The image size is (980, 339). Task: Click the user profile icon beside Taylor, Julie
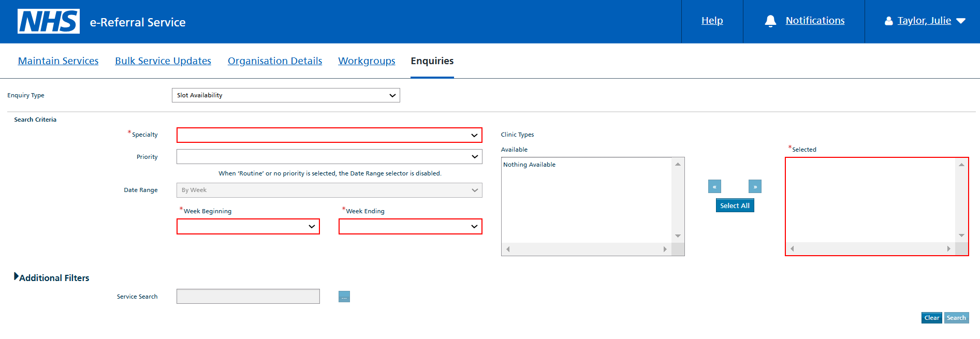tap(889, 21)
